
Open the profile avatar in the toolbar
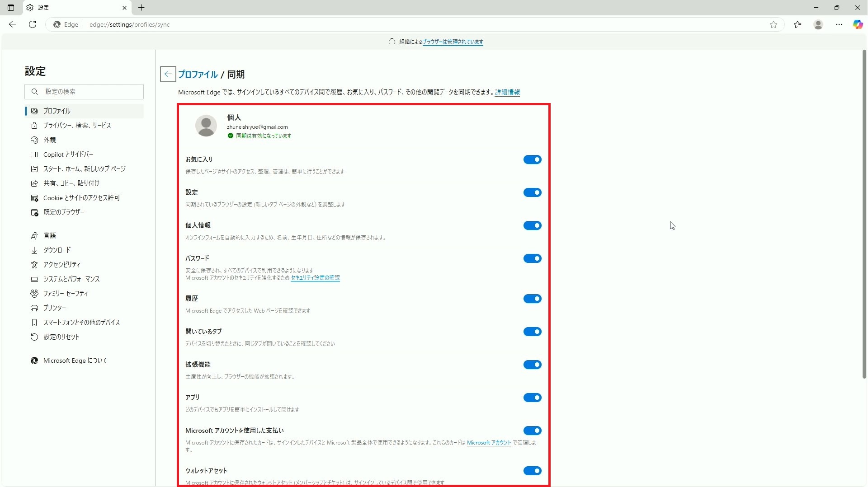pyautogui.click(x=818, y=24)
